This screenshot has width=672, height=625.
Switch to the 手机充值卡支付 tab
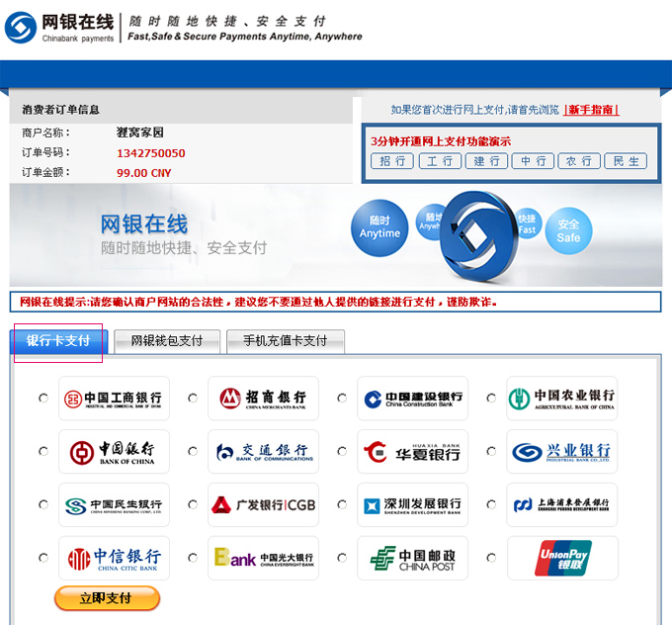pos(286,341)
